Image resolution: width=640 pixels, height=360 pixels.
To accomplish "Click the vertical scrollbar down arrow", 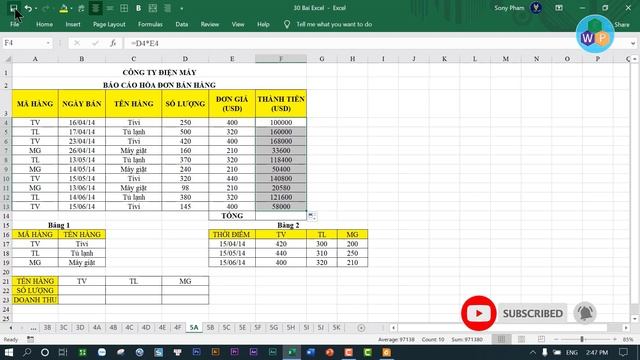I will tap(634, 319).
